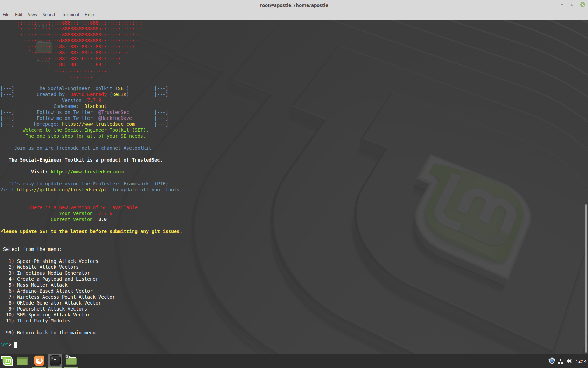Click the Homepage trustedsec.com URL
The height and width of the screenshot is (368, 588).
[98, 124]
